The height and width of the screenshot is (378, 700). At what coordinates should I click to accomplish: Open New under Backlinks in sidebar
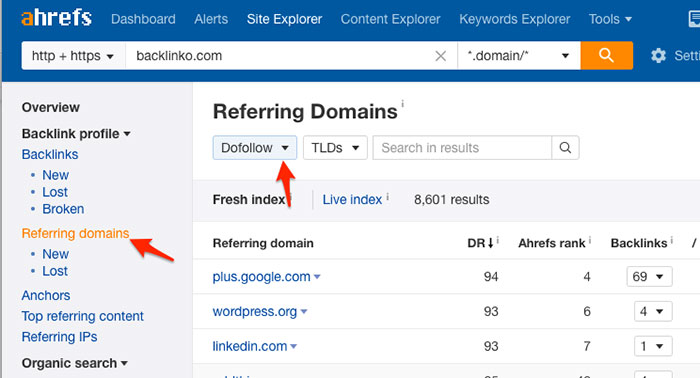pos(55,175)
